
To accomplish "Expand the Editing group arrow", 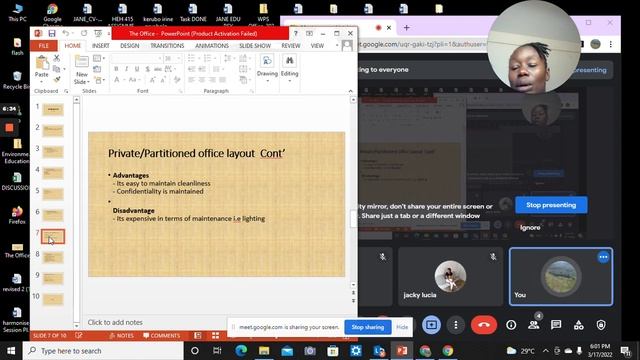I will [289, 81].
